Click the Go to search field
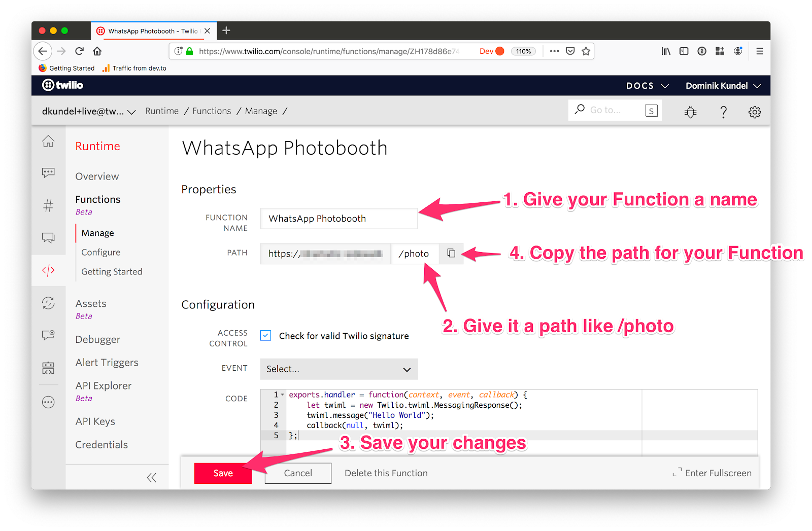812x531 pixels. [x=615, y=110]
